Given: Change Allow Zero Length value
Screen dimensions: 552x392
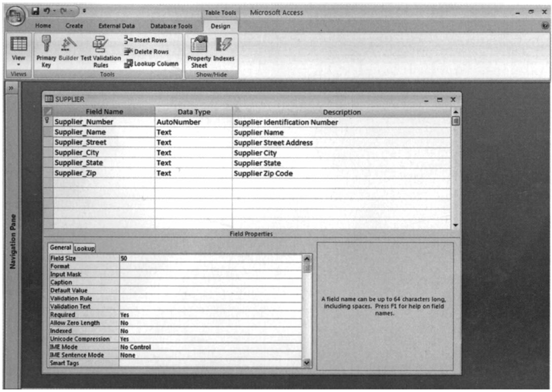Looking at the screenshot, I should click(210, 323).
